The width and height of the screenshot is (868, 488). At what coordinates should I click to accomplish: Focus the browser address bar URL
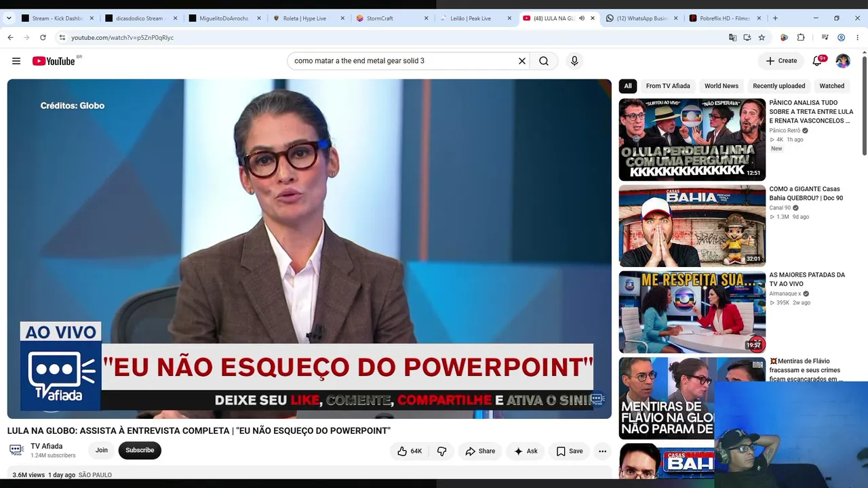pos(122,37)
